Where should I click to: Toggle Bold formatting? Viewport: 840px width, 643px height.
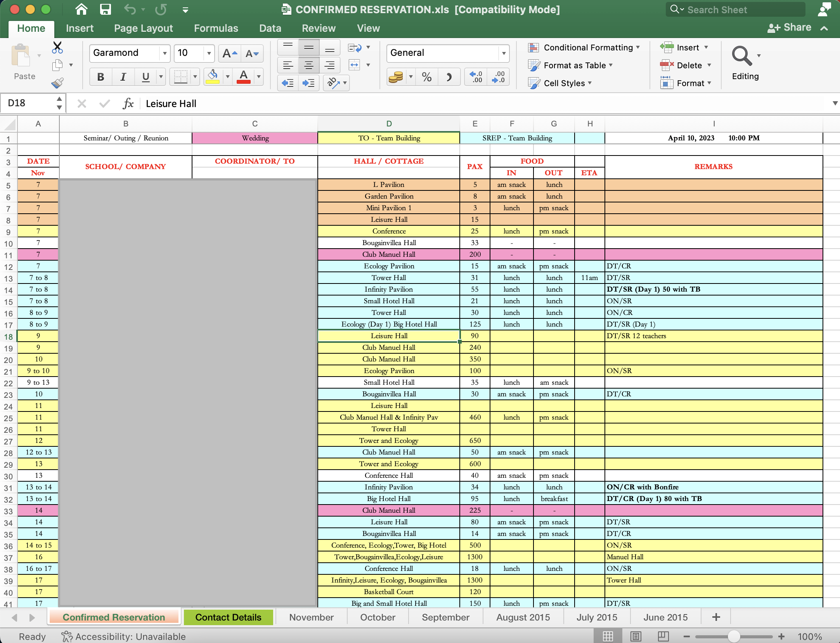(x=100, y=77)
